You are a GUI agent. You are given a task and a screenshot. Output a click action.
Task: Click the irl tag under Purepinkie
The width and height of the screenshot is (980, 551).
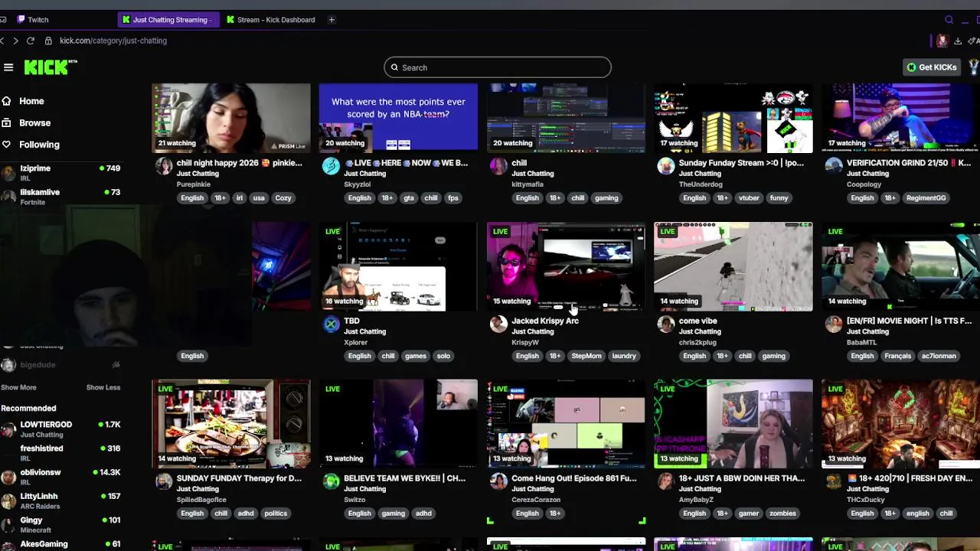point(240,198)
